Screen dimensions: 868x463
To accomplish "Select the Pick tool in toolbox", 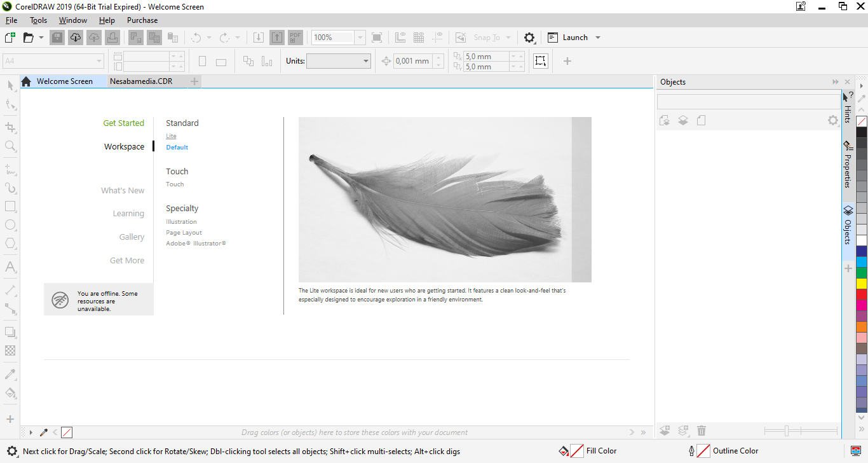I will 10,85.
